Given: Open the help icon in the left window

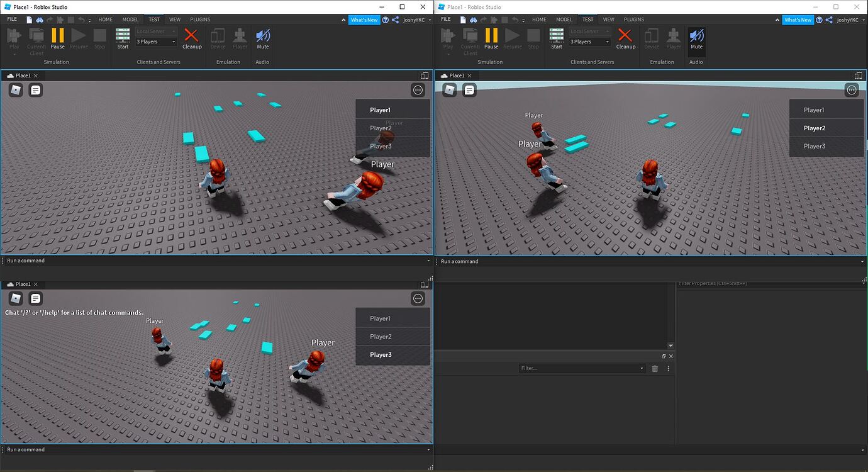Looking at the screenshot, I should 386,20.
